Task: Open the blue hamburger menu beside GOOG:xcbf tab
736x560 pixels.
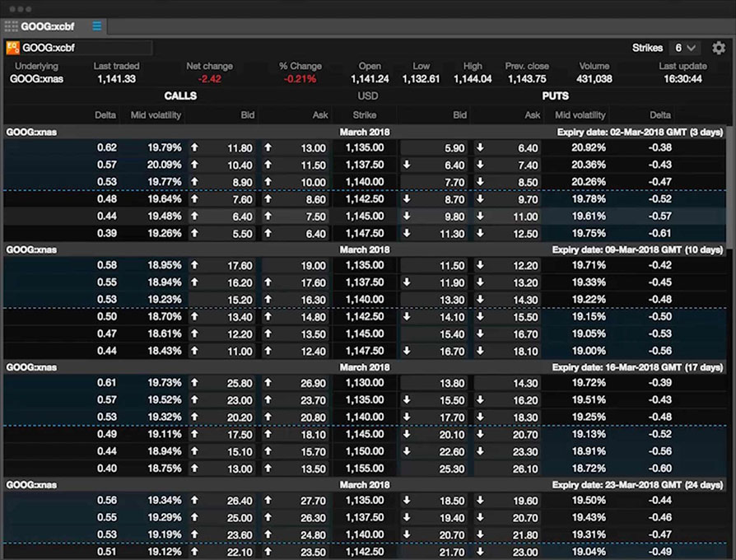Action: 97,26
